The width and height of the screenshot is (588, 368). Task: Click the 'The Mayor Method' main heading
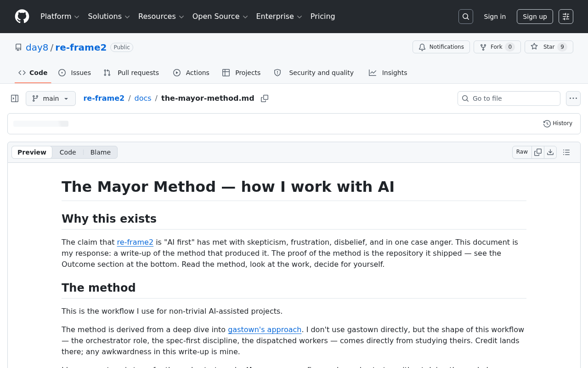[x=228, y=187]
